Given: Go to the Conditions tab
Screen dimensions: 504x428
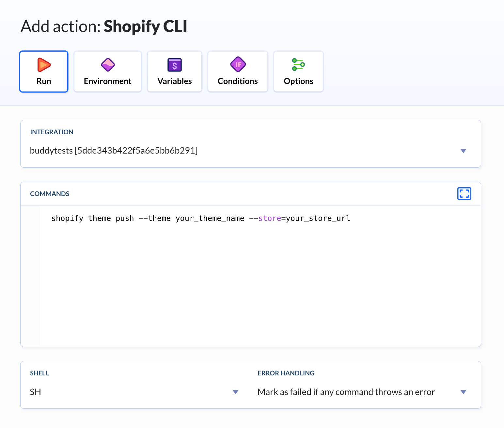Looking at the screenshot, I should [x=238, y=72].
